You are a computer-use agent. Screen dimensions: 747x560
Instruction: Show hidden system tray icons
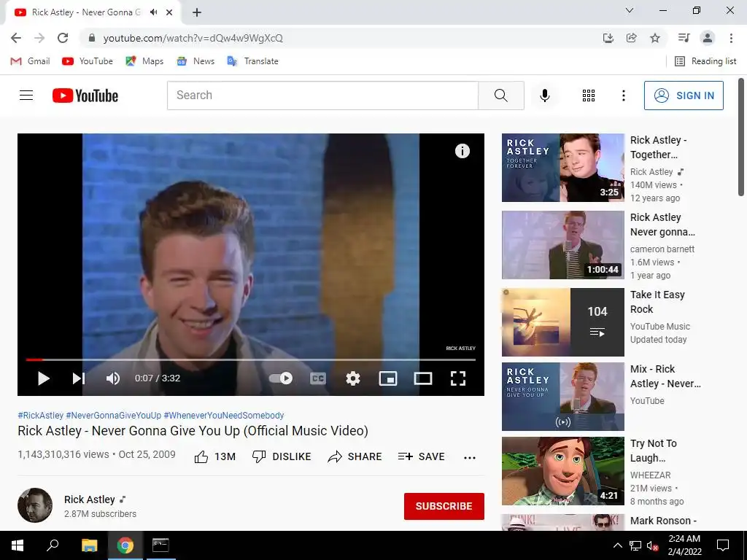617,545
